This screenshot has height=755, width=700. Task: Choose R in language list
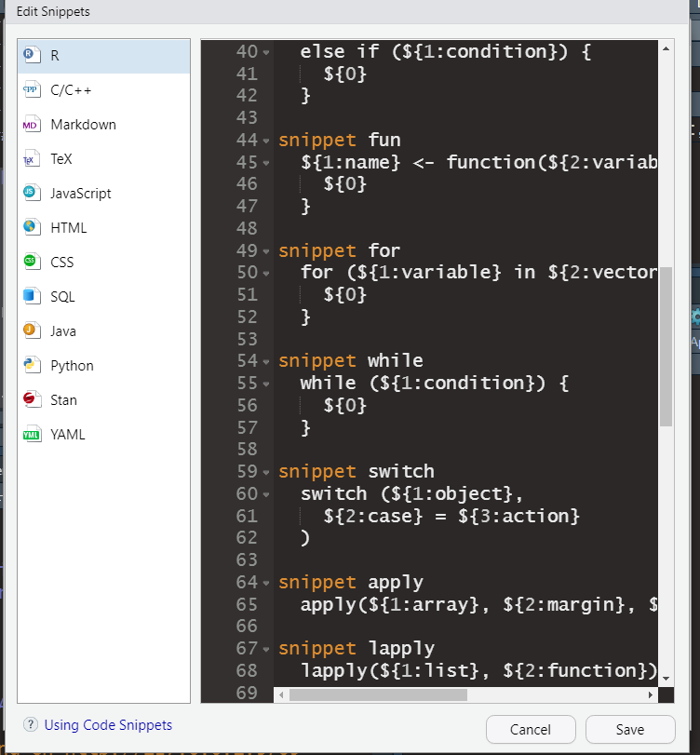coord(104,56)
